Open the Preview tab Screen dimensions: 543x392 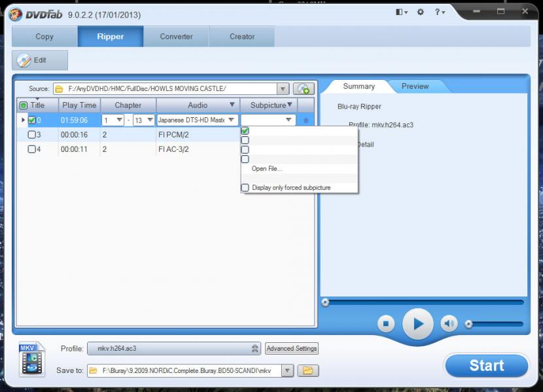[x=415, y=86]
